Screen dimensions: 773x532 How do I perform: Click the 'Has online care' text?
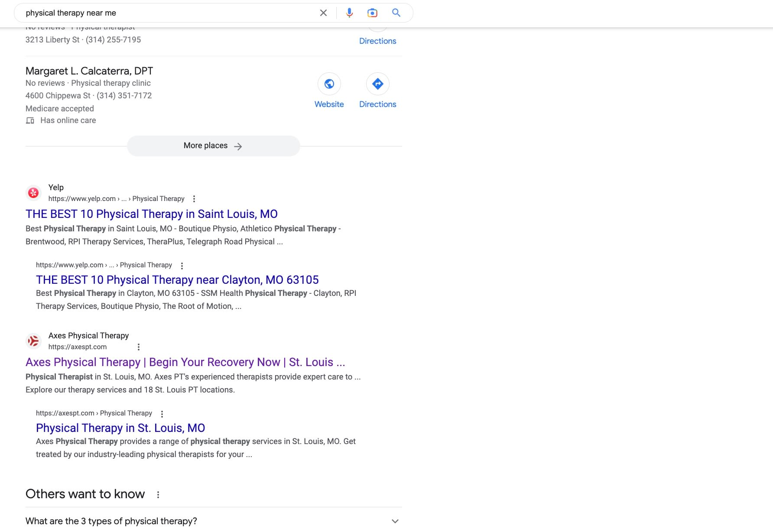point(68,120)
